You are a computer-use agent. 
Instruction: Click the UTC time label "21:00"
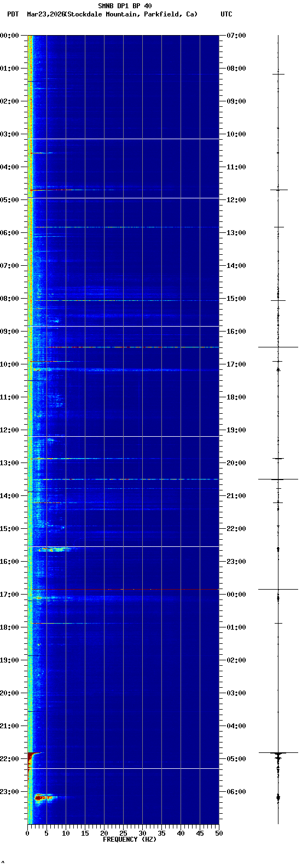click(236, 496)
